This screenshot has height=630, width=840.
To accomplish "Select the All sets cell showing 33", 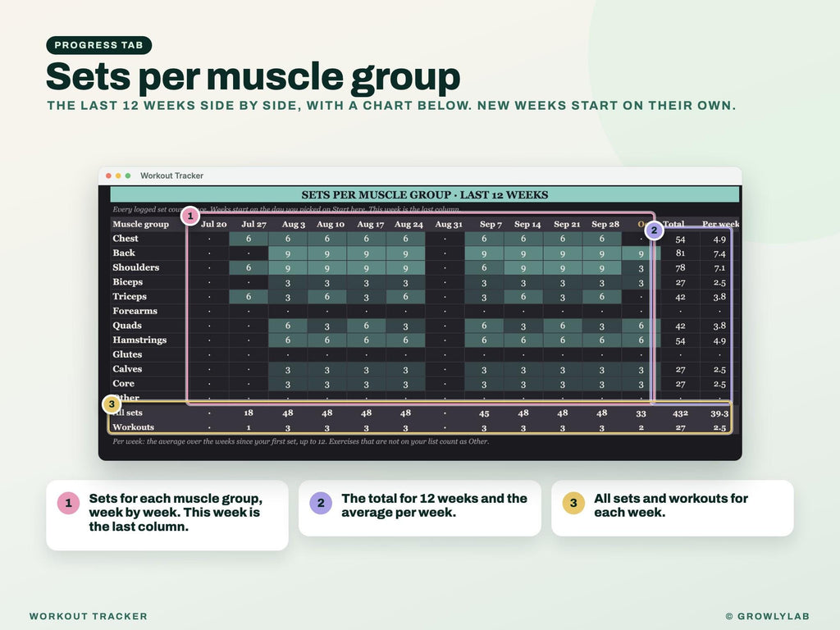I will [x=641, y=413].
